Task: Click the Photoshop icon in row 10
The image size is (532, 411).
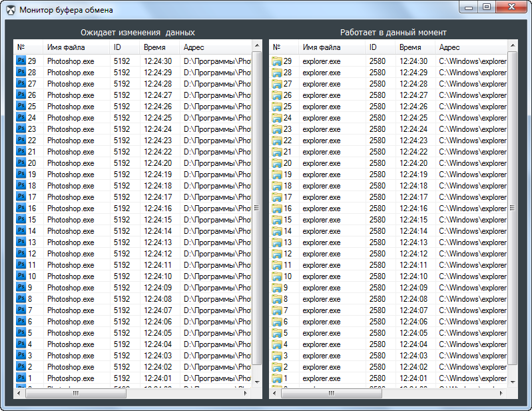Action: point(21,276)
